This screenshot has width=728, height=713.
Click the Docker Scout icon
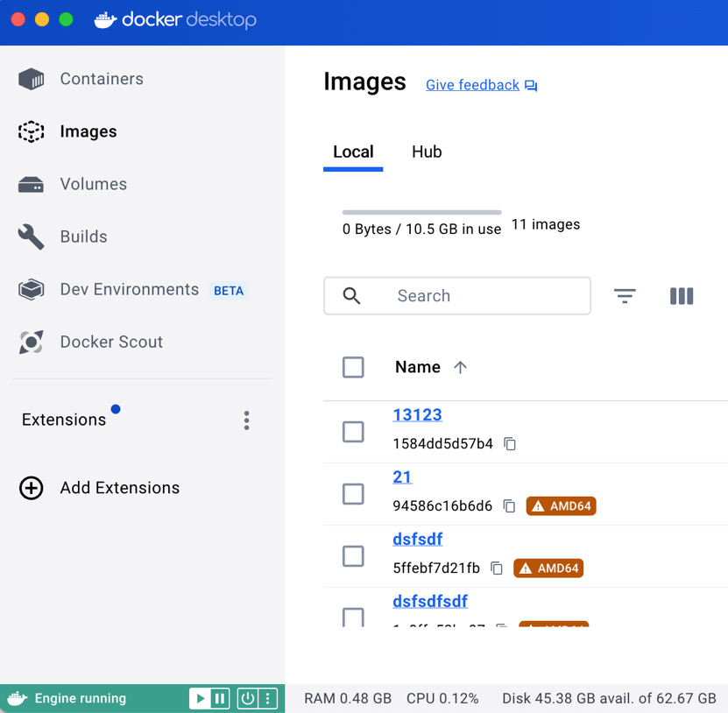point(32,342)
